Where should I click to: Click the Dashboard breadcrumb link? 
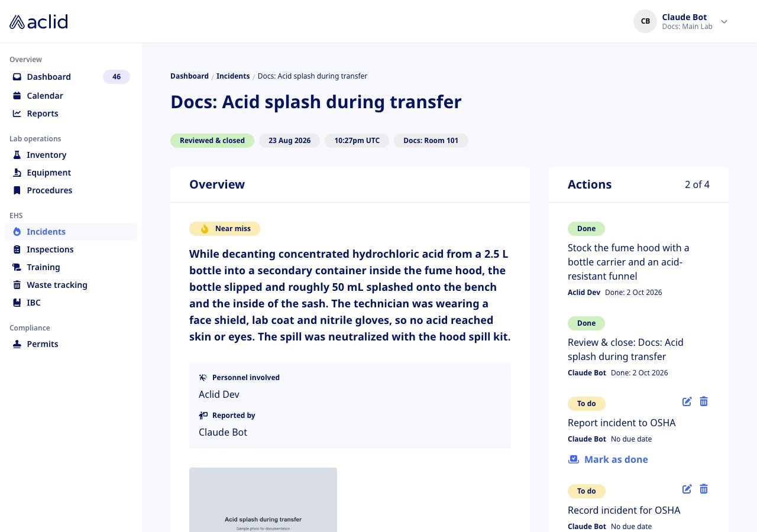coord(189,76)
